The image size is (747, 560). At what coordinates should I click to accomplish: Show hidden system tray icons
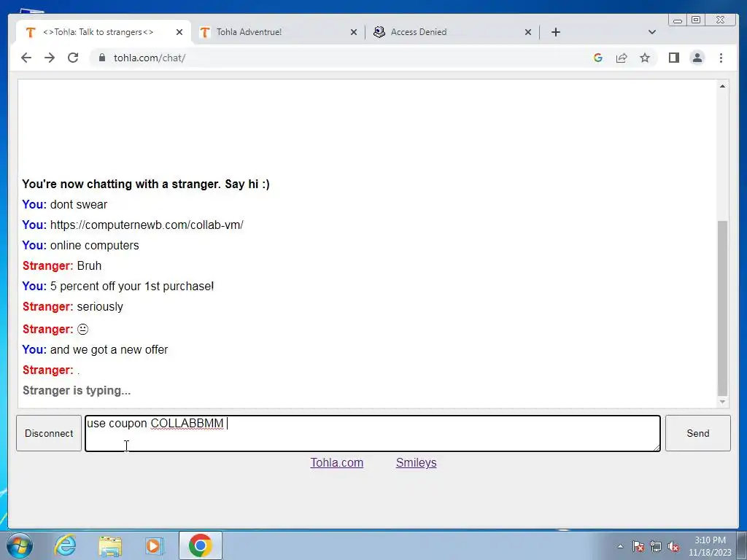620,546
